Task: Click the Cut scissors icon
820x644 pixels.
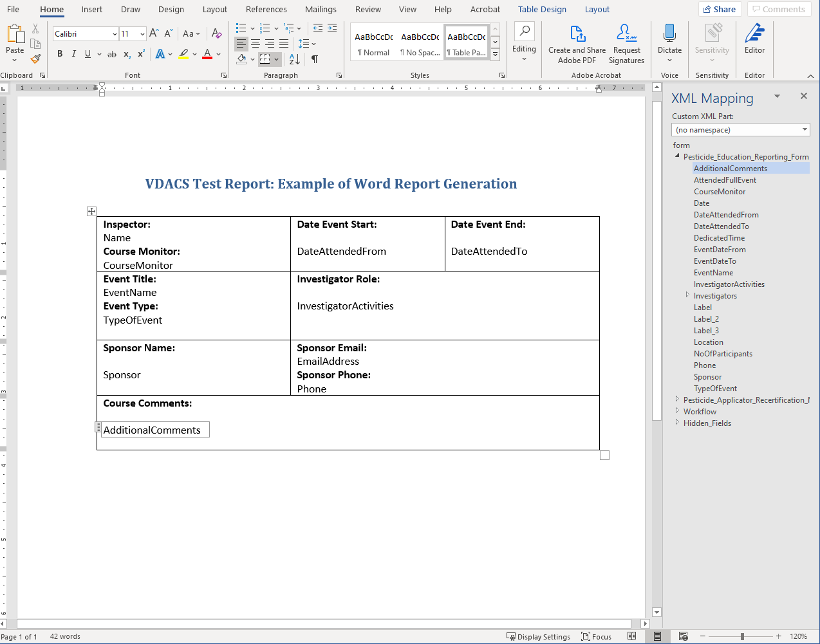Action: coord(35,30)
